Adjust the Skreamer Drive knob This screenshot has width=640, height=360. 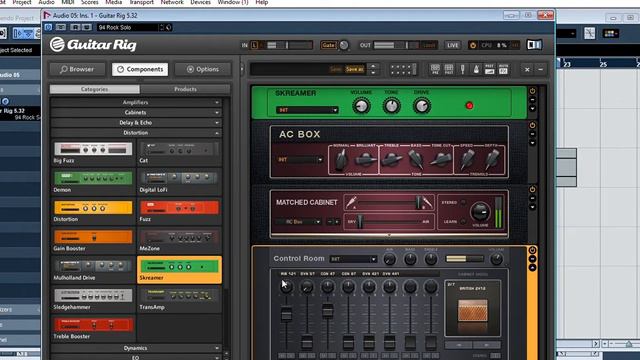[x=422, y=106]
